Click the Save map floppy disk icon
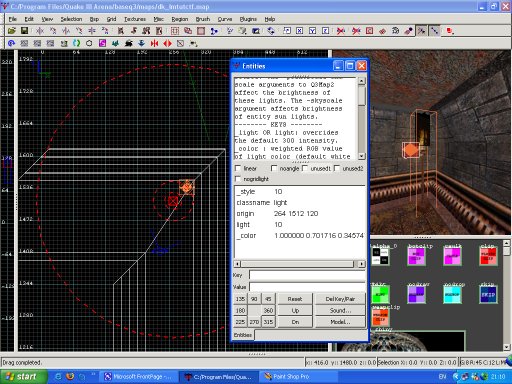Image resolution: width=512 pixels, height=384 pixels. pos(24,31)
